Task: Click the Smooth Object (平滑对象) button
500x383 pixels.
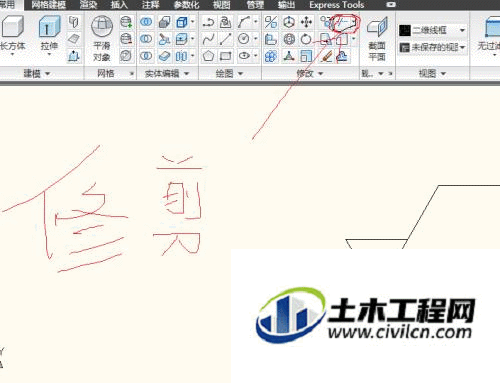Action: point(102,38)
